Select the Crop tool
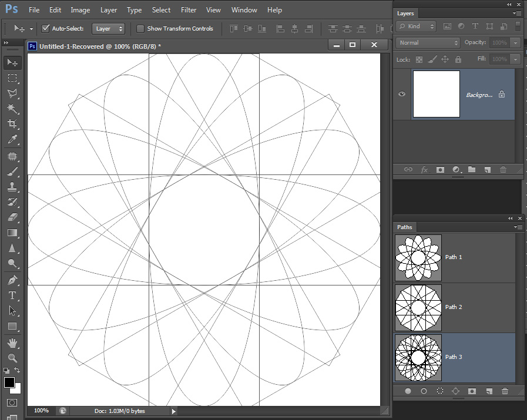Screen dimensions: 527x420 [x=12, y=124]
